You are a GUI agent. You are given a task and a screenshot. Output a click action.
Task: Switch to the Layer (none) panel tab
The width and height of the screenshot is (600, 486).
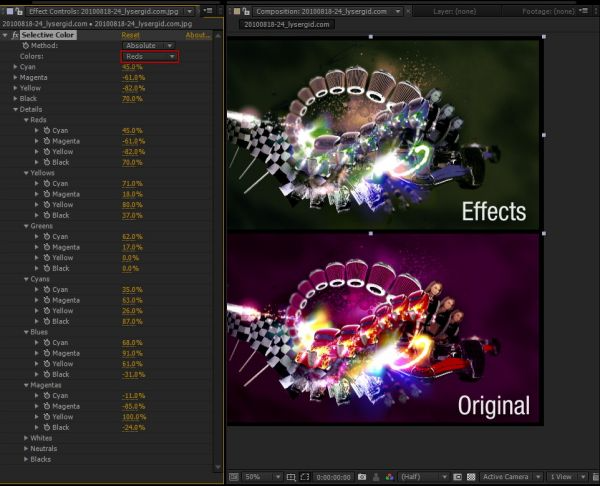tap(455, 11)
